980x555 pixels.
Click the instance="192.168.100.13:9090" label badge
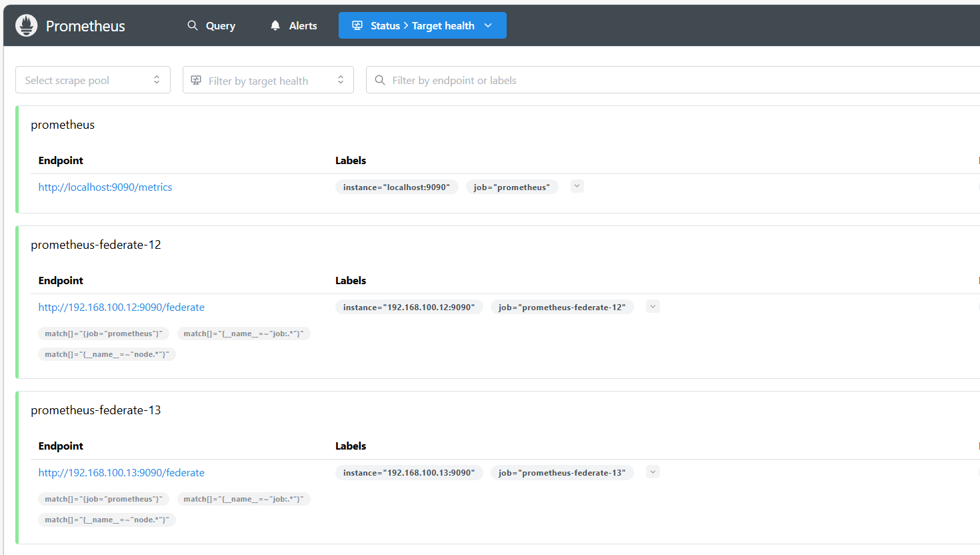pos(409,473)
